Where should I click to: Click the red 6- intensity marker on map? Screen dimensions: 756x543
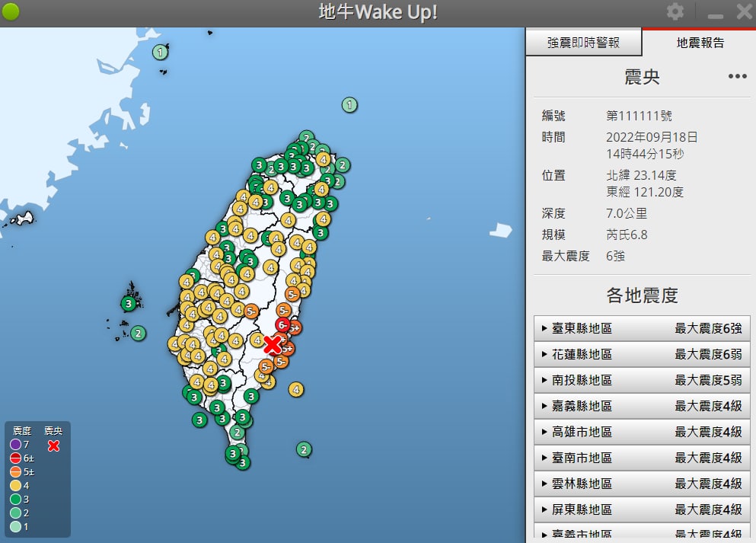click(x=283, y=325)
